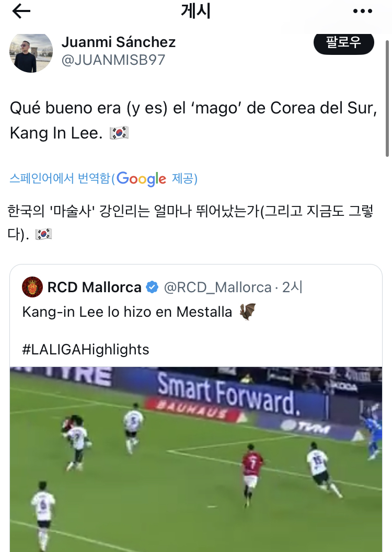
Task: Tap the blue verified badge icon
Action: (152, 287)
